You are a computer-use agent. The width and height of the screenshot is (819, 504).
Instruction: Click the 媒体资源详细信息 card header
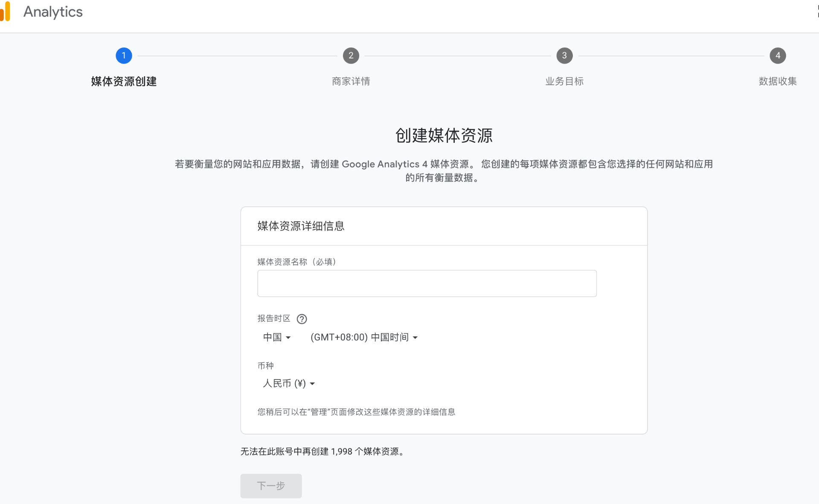(301, 226)
